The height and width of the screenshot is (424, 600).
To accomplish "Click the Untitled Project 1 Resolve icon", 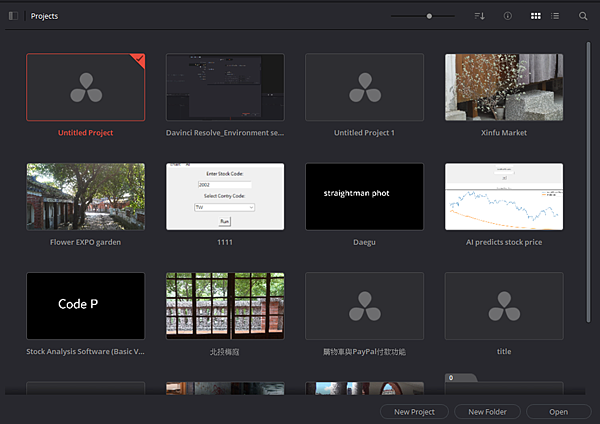I will click(x=364, y=87).
